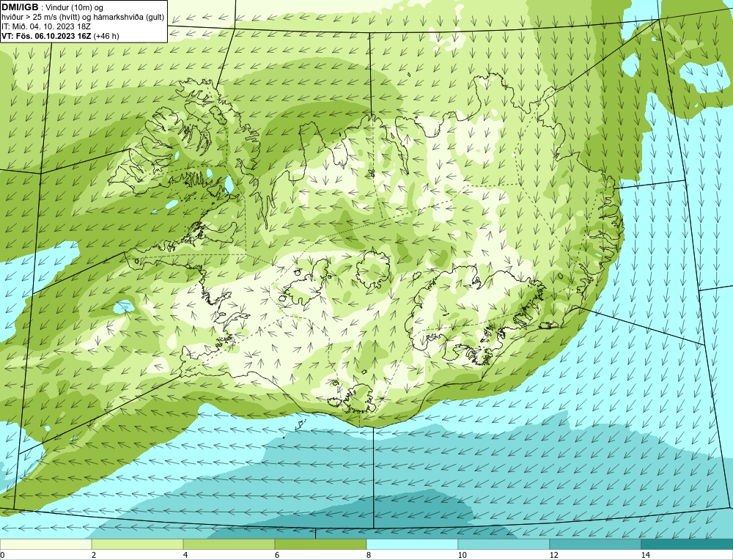Click the dark teal swatch above 14 m/s
This screenshot has width=733, height=560.
point(688,544)
